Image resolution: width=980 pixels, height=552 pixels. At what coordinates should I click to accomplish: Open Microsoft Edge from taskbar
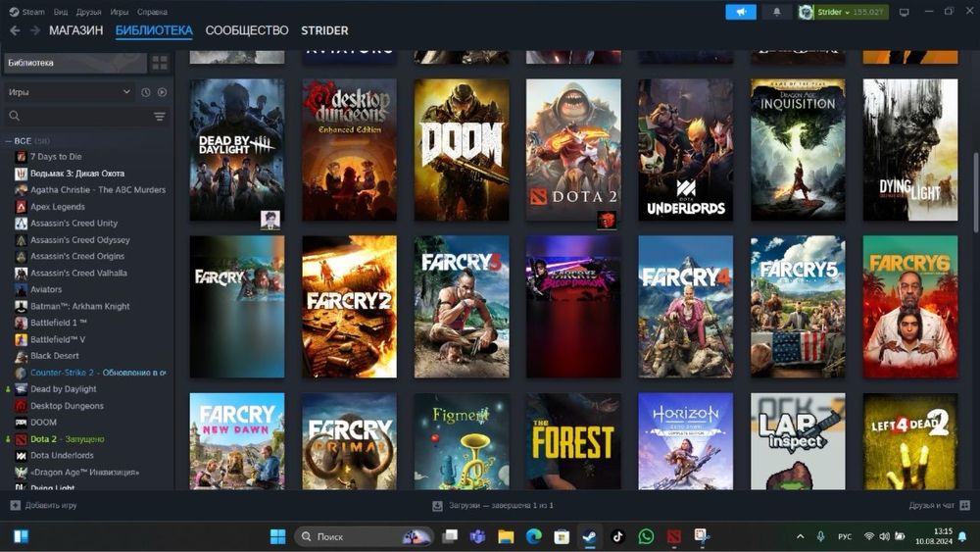[x=534, y=536]
